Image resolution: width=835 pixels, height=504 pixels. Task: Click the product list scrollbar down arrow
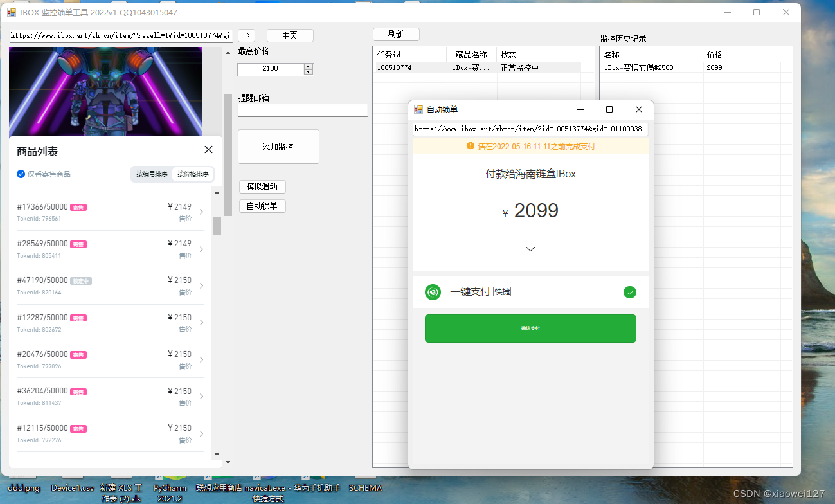pos(217,455)
